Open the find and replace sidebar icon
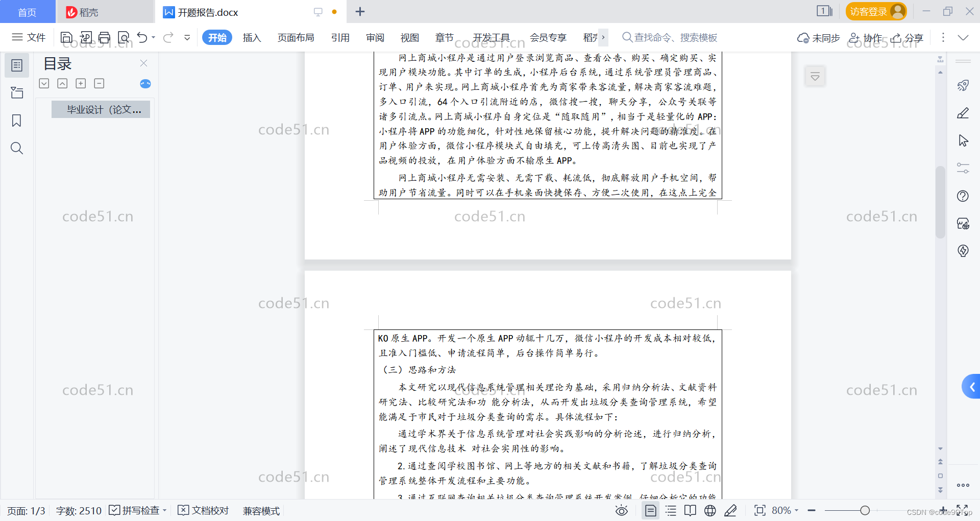This screenshot has width=980, height=521. tap(17, 148)
